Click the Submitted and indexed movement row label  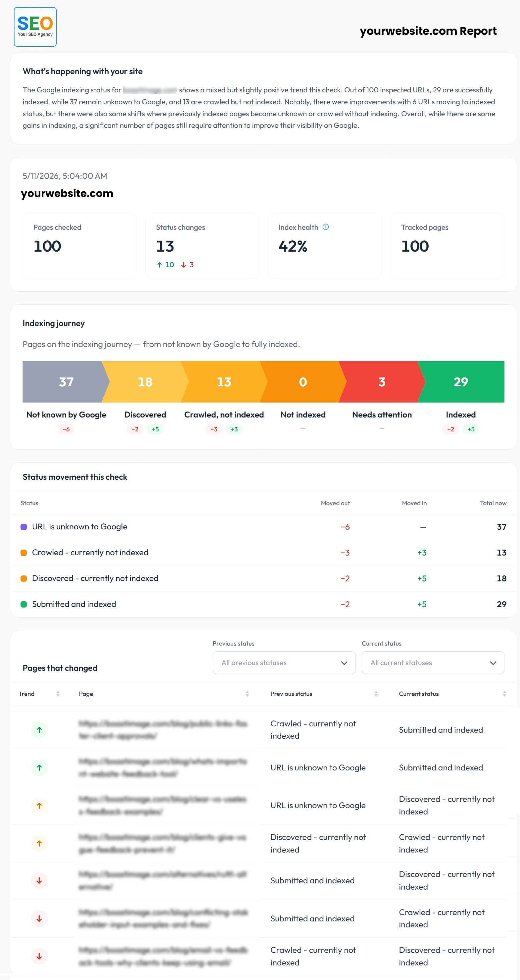click(74, 605)
